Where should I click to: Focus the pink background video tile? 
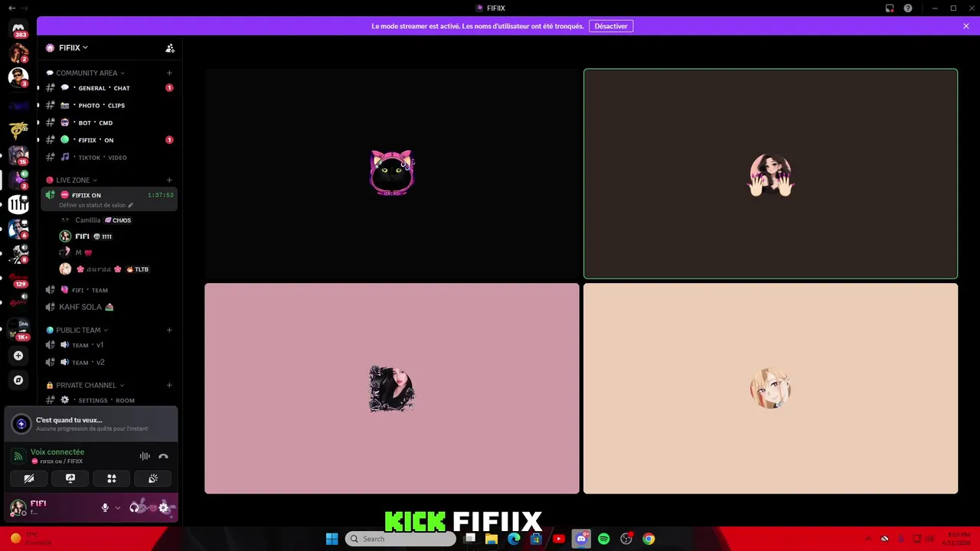click(x=392, y=389)
